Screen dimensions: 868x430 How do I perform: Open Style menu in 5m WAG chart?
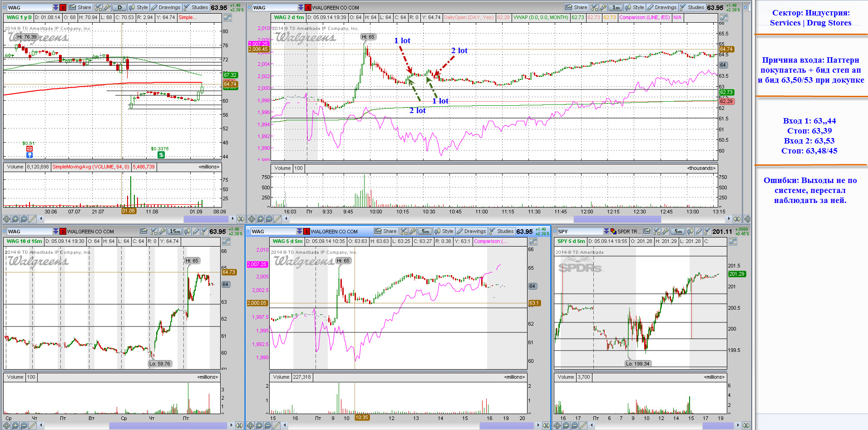pyautogui.click(x=444, y=231)
